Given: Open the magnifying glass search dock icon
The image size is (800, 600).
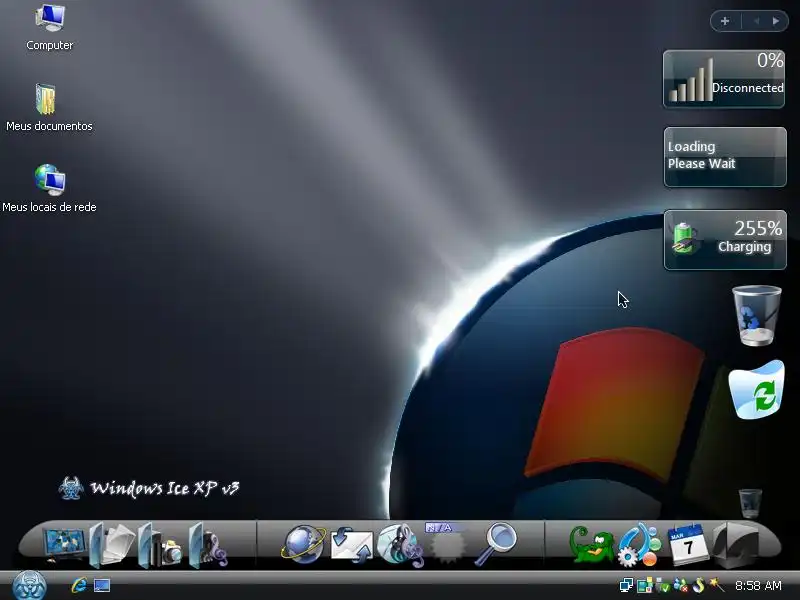Looking at the screenshot, I should click(495, 544).
